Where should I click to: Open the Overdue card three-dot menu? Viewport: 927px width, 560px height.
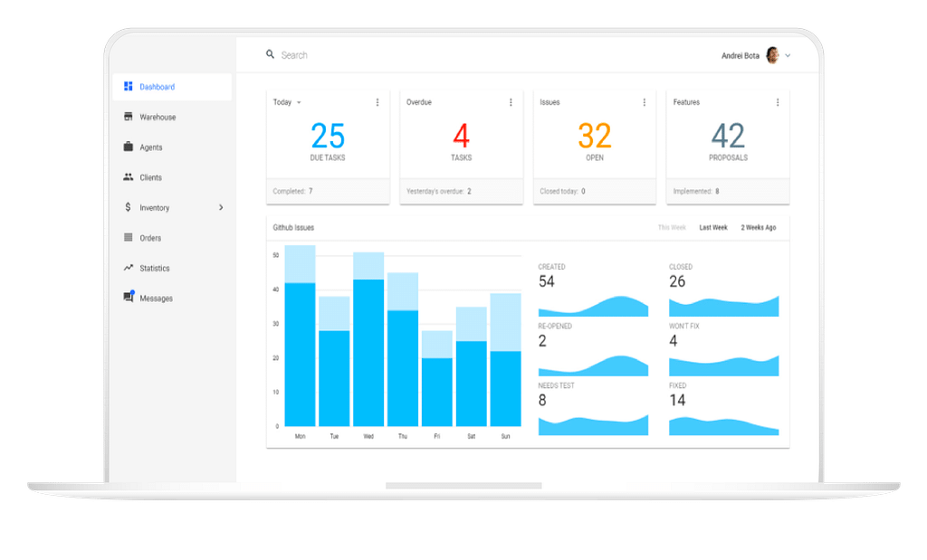(x=511, y=102)
